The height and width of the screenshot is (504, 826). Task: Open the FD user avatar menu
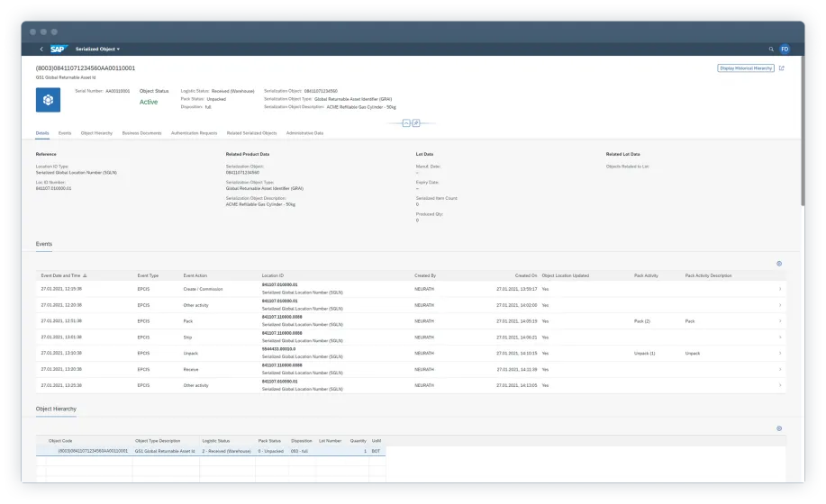(784, 49)
